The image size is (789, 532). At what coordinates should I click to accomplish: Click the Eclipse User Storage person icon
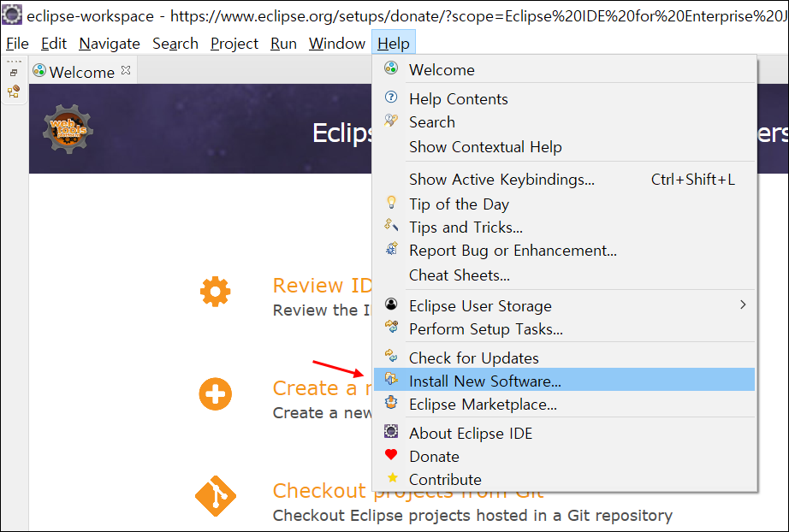391,304
